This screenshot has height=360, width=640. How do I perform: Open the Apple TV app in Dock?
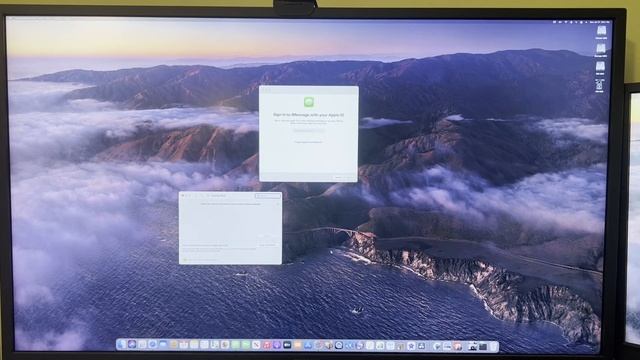coord(287,345)
